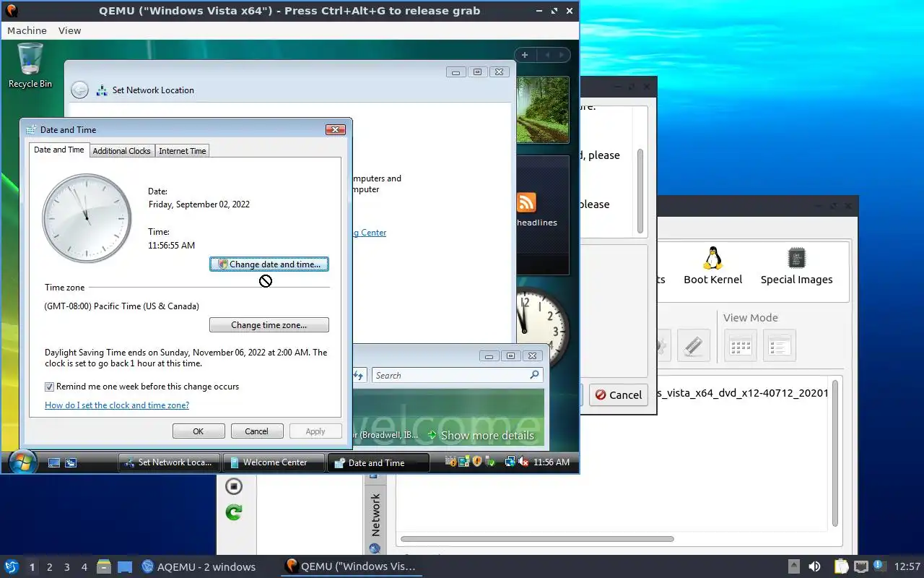The image size is (924, 578).
Task: Click the wired network icon in Linux tray
Action: pos(860,566)
